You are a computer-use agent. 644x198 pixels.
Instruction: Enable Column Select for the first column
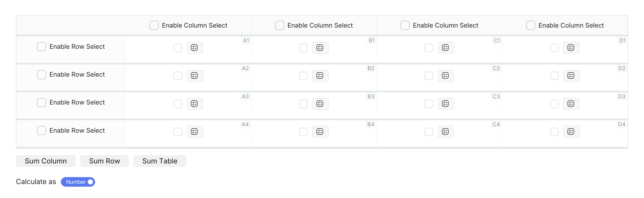tap(154, 25)
